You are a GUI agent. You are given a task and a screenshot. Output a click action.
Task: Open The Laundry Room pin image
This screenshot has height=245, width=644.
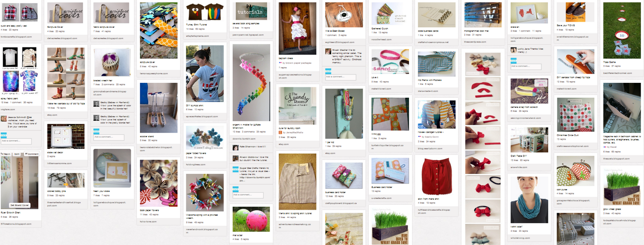point(297,106)
